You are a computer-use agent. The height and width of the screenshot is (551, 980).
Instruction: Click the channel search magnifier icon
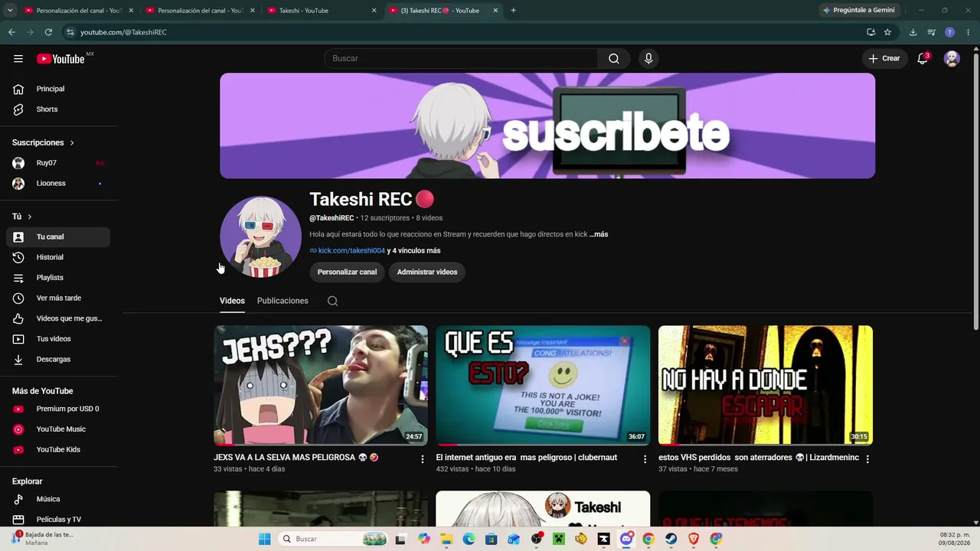click(332, 301)
